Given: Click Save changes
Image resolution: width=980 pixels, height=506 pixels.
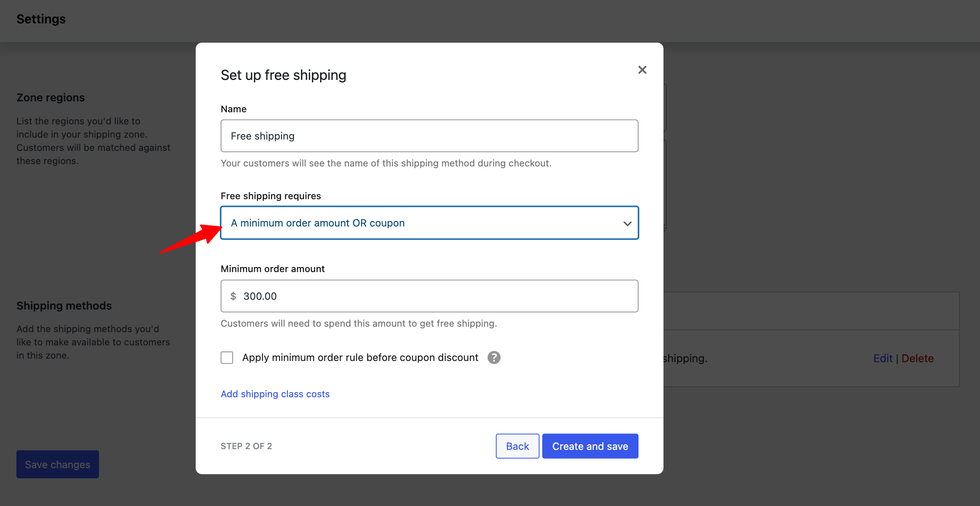Looking at the screenshot, I should [57, 464].
